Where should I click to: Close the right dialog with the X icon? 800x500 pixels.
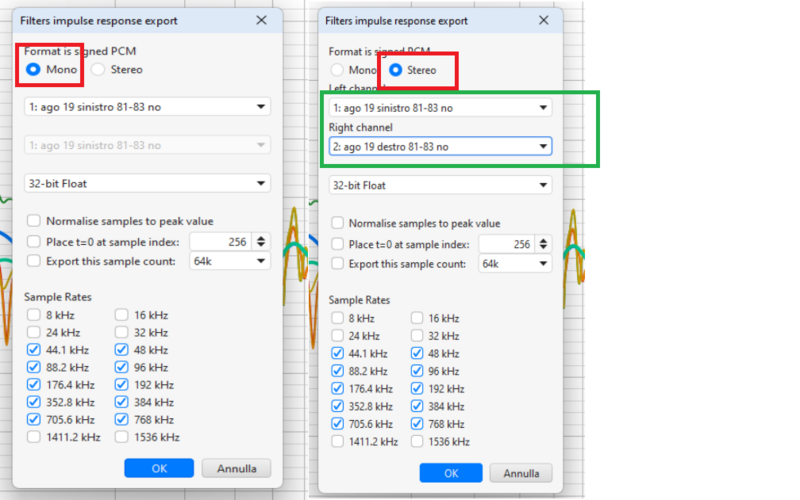point(543,20)
